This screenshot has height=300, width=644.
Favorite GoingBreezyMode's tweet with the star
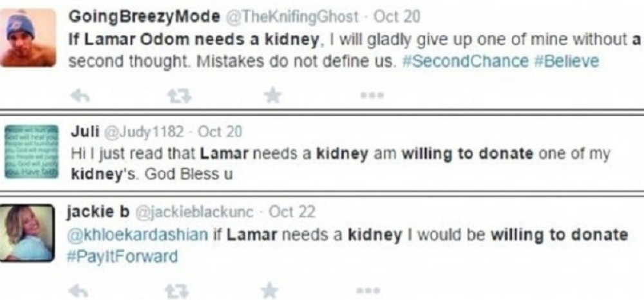click(272, 95)
